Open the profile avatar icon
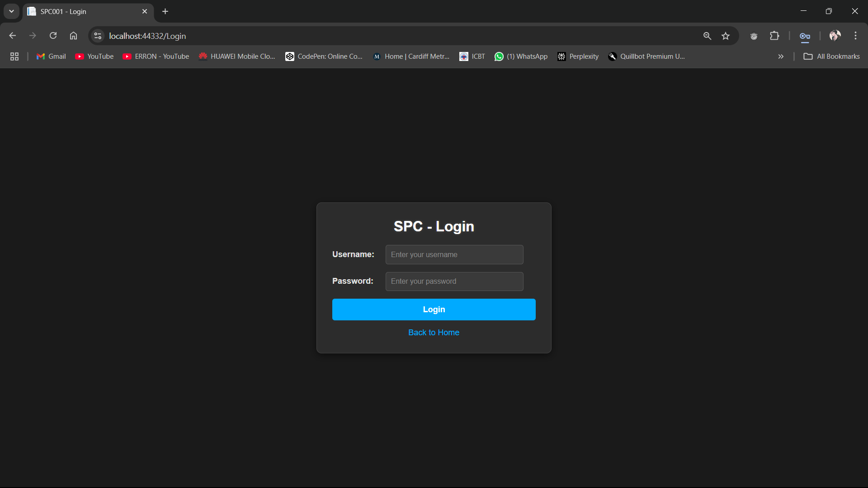This screenshot has height=488, width=868. coord(835,36)
